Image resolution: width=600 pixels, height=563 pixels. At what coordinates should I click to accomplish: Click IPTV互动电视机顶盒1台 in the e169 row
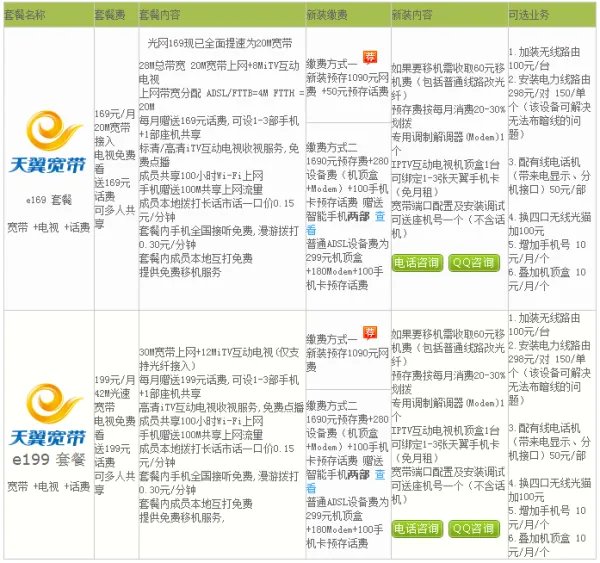(445, 165)
